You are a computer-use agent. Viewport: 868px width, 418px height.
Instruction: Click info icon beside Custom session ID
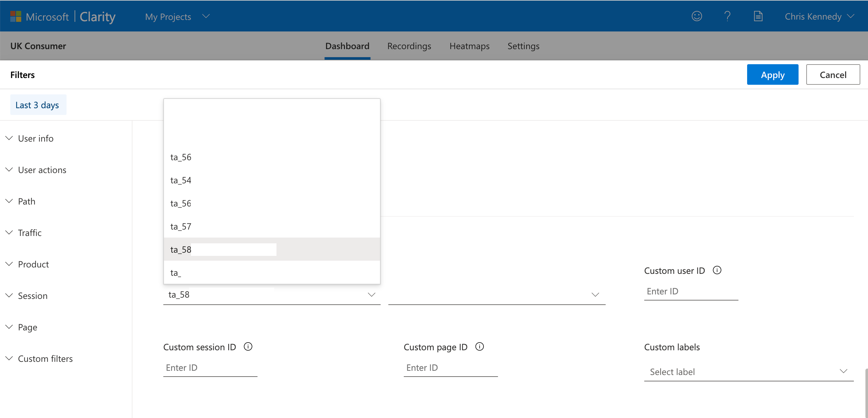point(248,347)
